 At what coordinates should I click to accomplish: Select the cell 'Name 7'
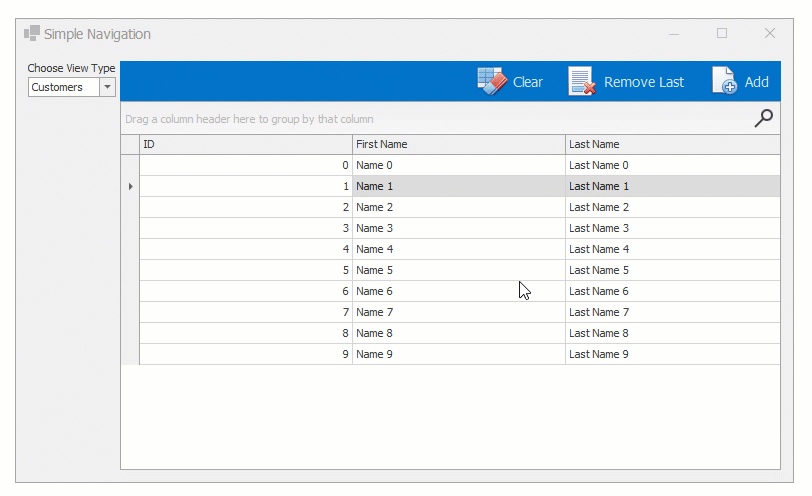[458, 312]
